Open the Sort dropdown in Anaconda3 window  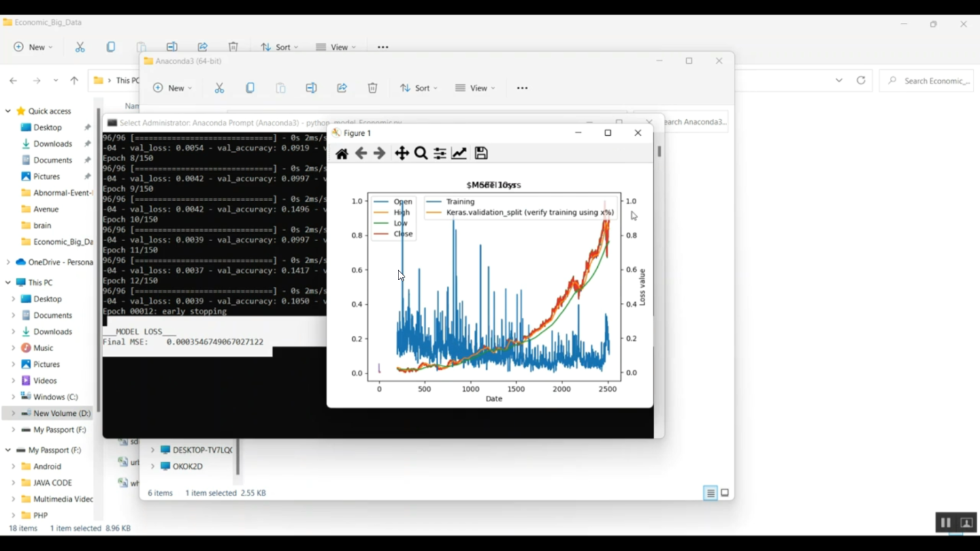pos(418,87)
